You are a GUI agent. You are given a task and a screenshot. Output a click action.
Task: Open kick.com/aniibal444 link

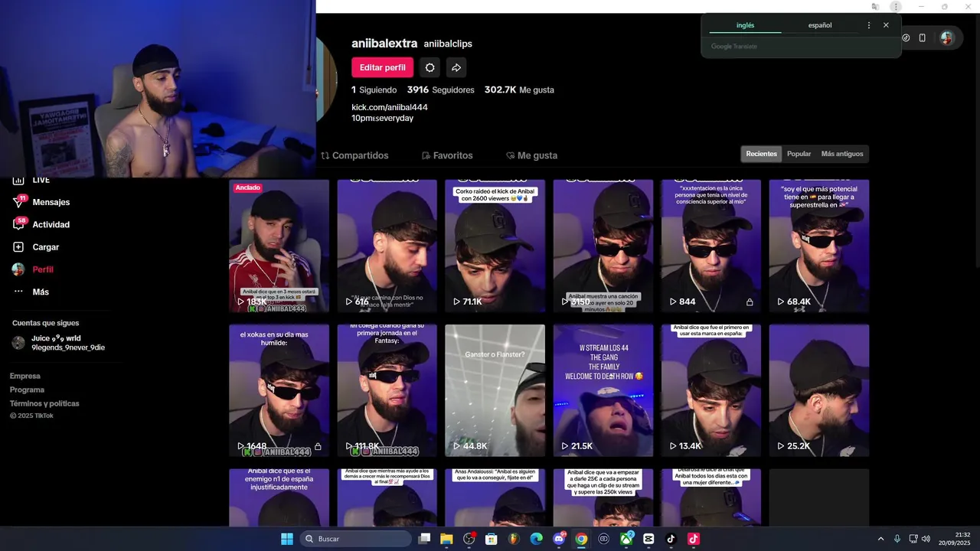pos(390,107)
